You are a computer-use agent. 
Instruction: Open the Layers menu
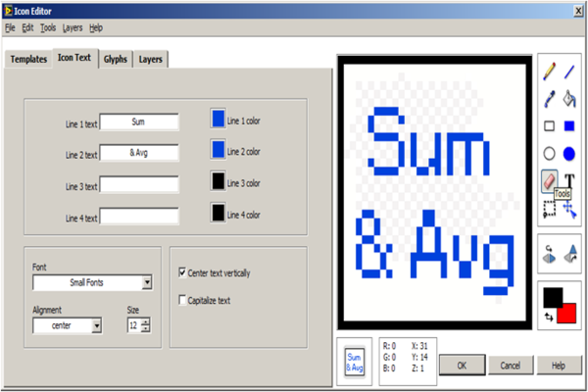tap(73, 27)
